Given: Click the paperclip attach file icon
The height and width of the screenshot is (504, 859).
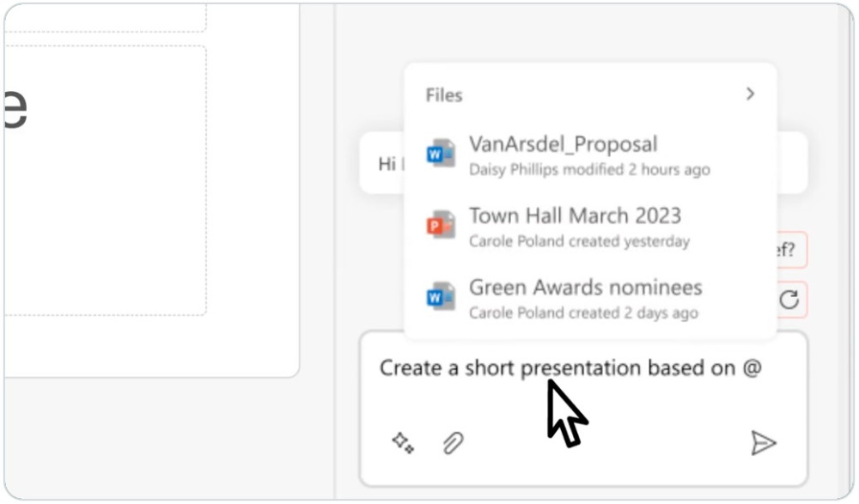Looking at the screenshot, I should coord(453,443).
